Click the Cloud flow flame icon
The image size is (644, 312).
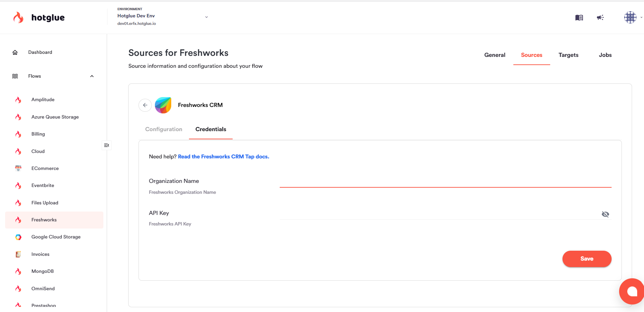tap(18, 152)
